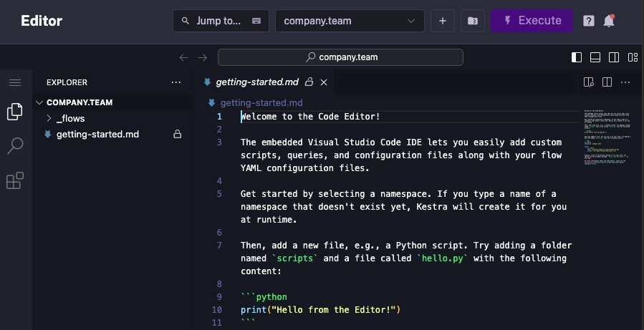Click line number 10 in gutter
This screenshot has height=330, width=644.
click(217, 310)
